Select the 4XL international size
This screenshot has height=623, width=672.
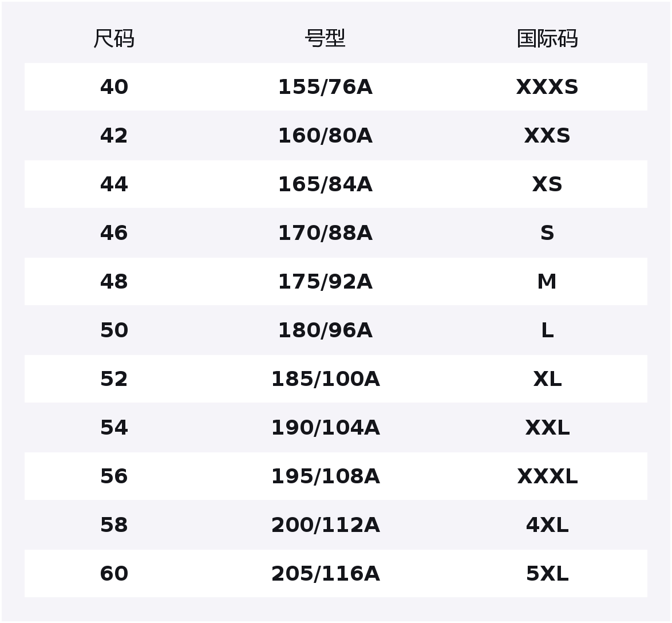(547, 525)
